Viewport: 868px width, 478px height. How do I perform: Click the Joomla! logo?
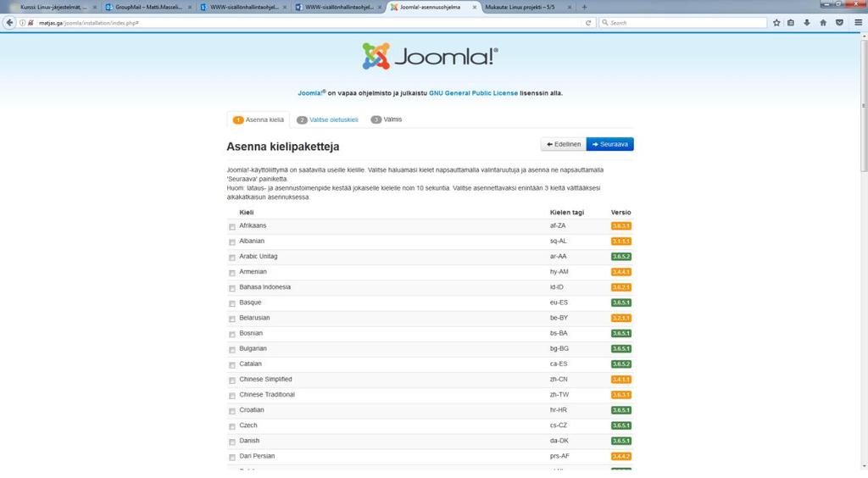coord(430,56)
